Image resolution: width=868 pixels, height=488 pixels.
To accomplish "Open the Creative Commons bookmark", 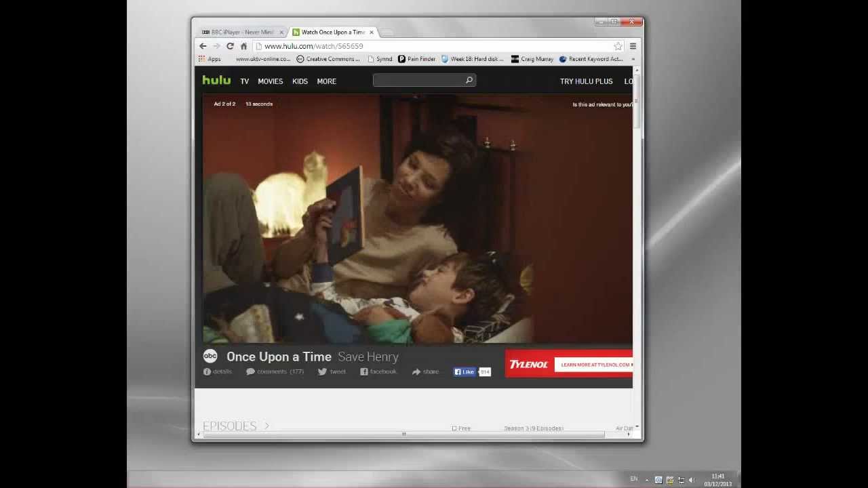I will tap(328, 59).
